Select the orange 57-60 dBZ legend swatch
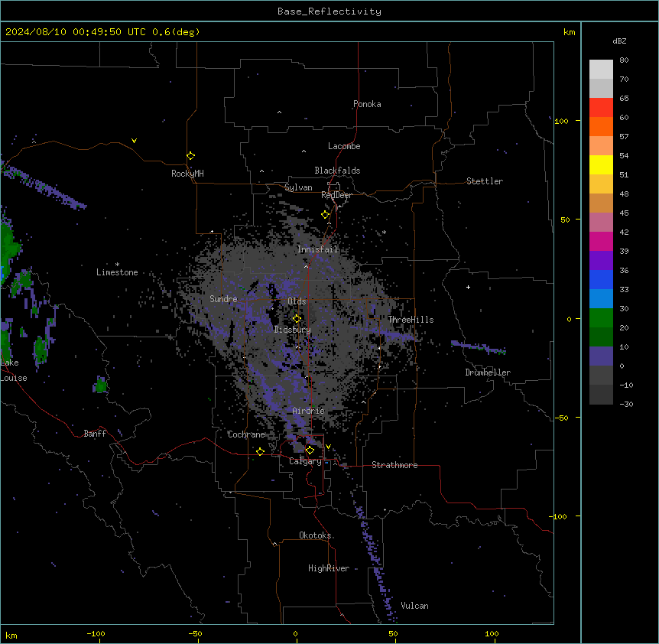 (601, 126)
